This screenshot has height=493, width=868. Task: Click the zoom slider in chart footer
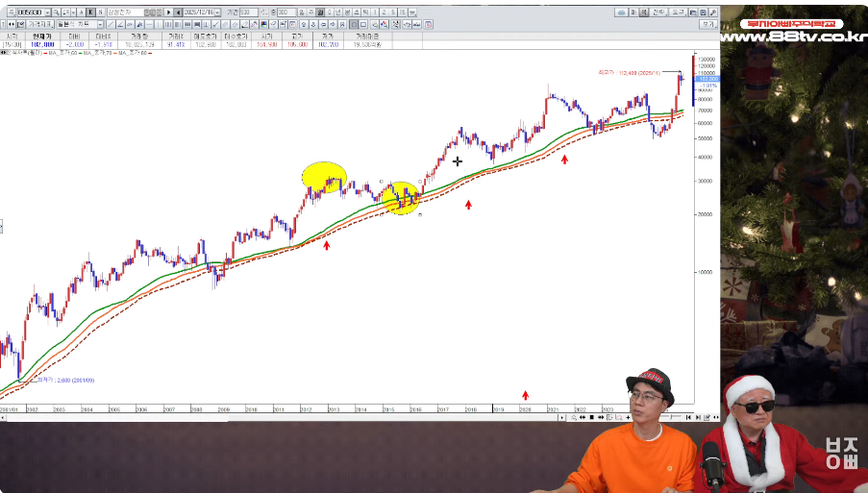672,417
